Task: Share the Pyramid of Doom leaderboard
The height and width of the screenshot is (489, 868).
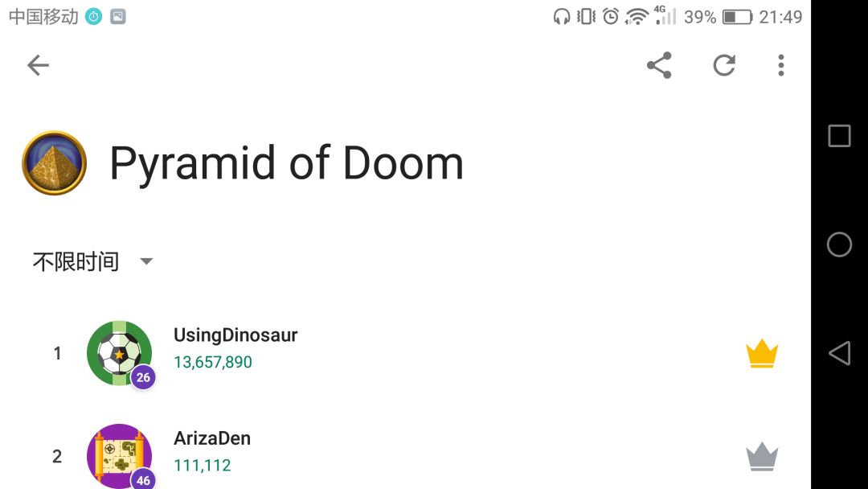Action: [x=659, y=65]
